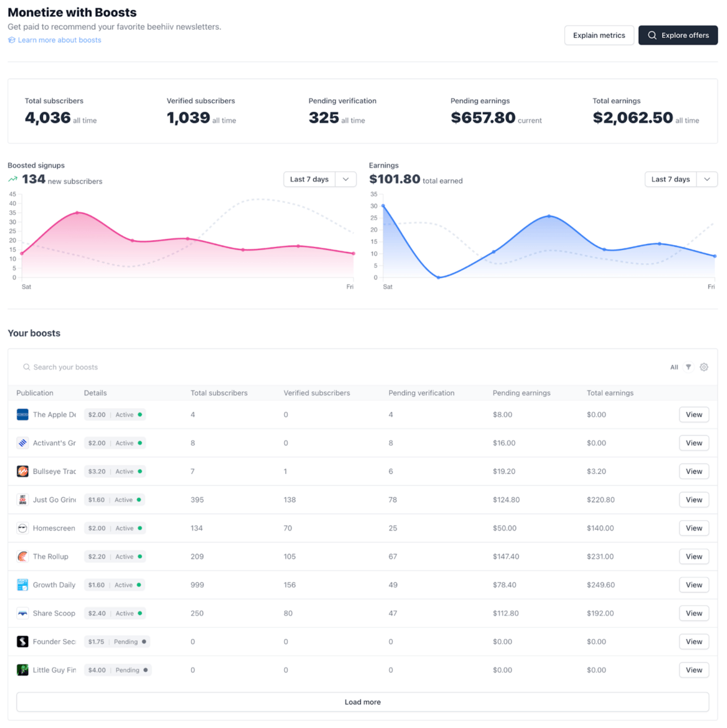The image size is (727, 728).
Task: Click Total subscribers column header
Action: click(x=219, y=393)
